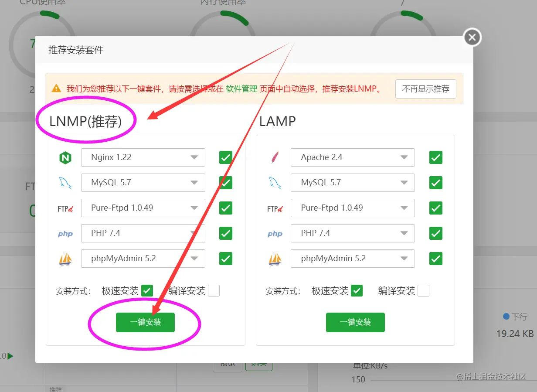Click 一键安装 button under LNMP

point(145,322)
